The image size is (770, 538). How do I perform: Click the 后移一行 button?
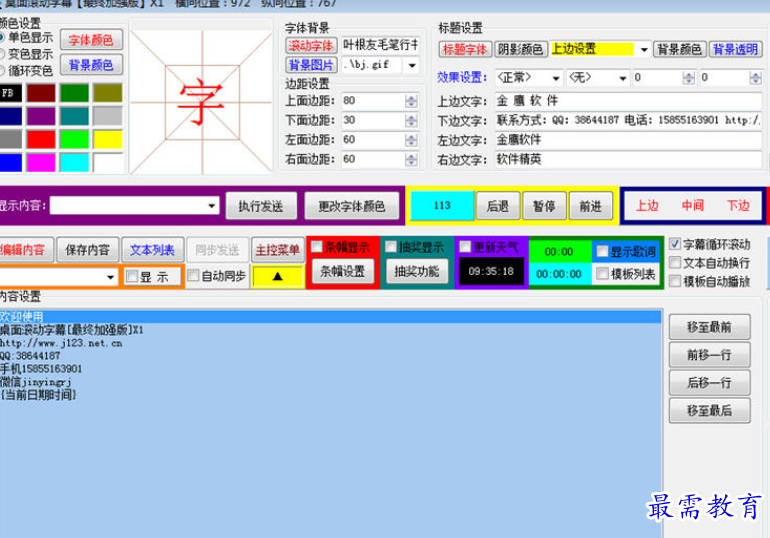(x=710, y=382)
